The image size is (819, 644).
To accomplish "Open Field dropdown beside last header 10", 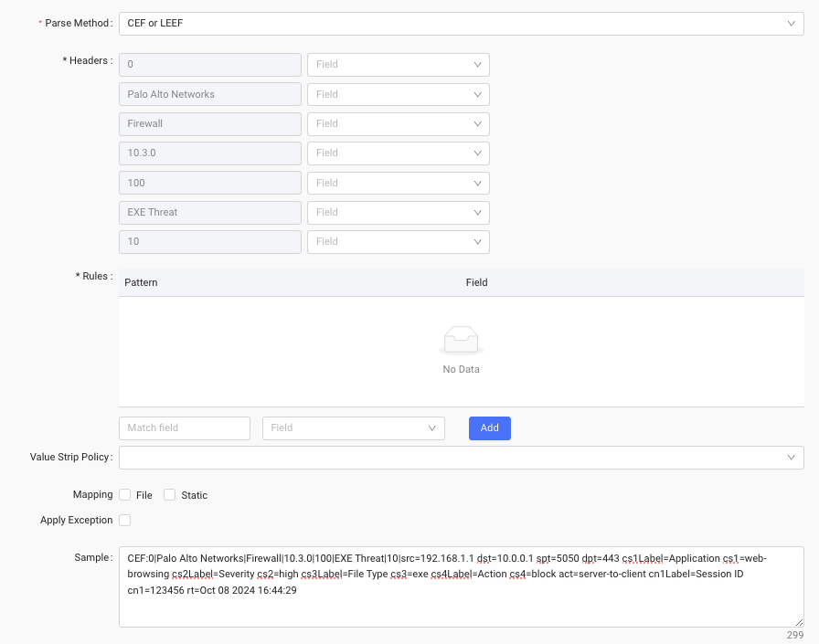I will click(x=398, y=242).
